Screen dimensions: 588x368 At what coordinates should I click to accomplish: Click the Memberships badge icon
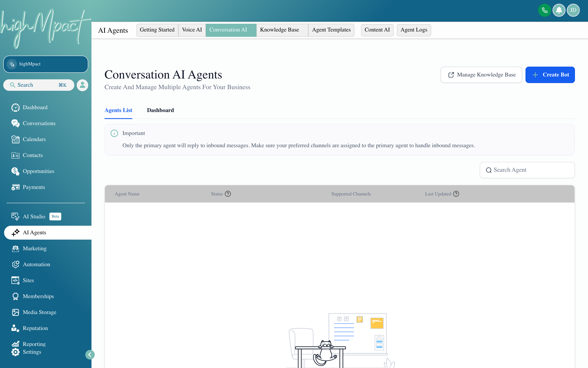tap(15, 296)
